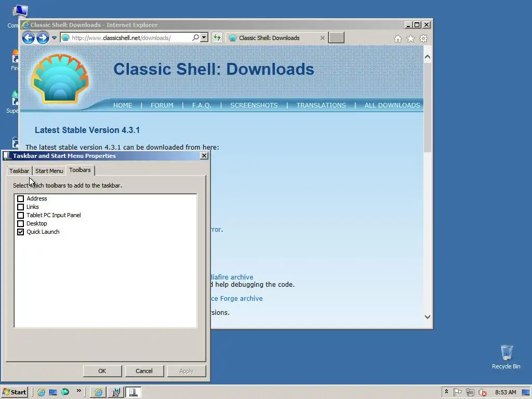Click the Forge archive link
The height and width of the screenshot is (399, 532).
pos(237,299)
